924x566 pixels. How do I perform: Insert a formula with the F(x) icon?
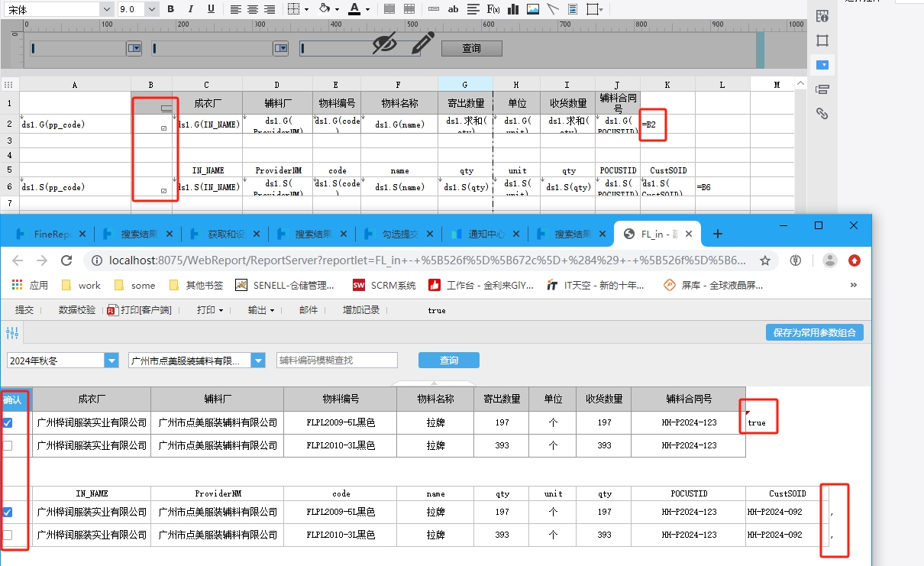pos(493,9)
